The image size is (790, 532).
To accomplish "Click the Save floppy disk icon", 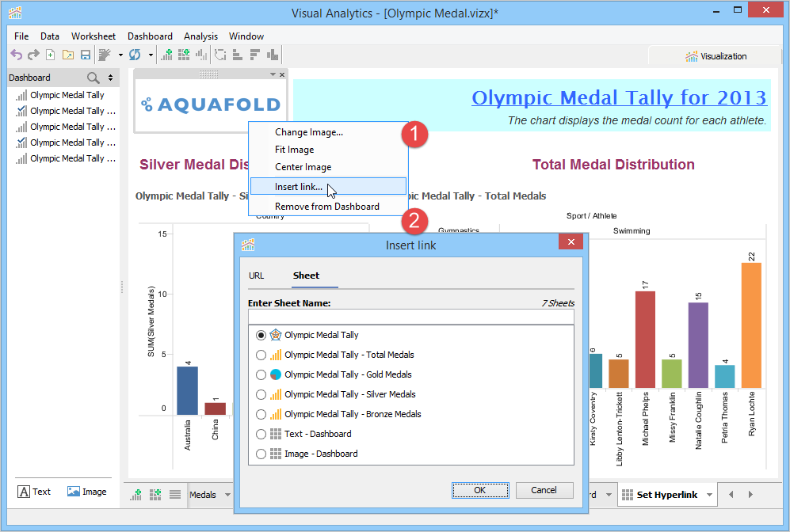I will click(86, 55).
